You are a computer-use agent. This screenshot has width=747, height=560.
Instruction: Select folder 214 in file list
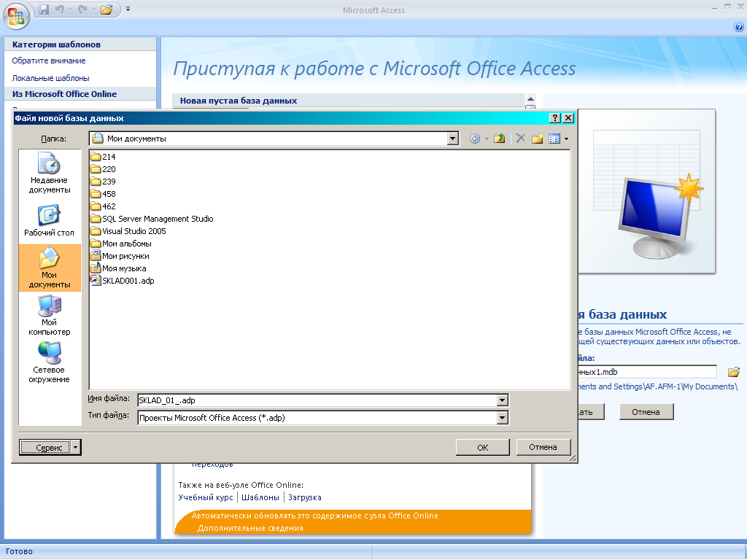pyautogui.click(x=104, y=157)
